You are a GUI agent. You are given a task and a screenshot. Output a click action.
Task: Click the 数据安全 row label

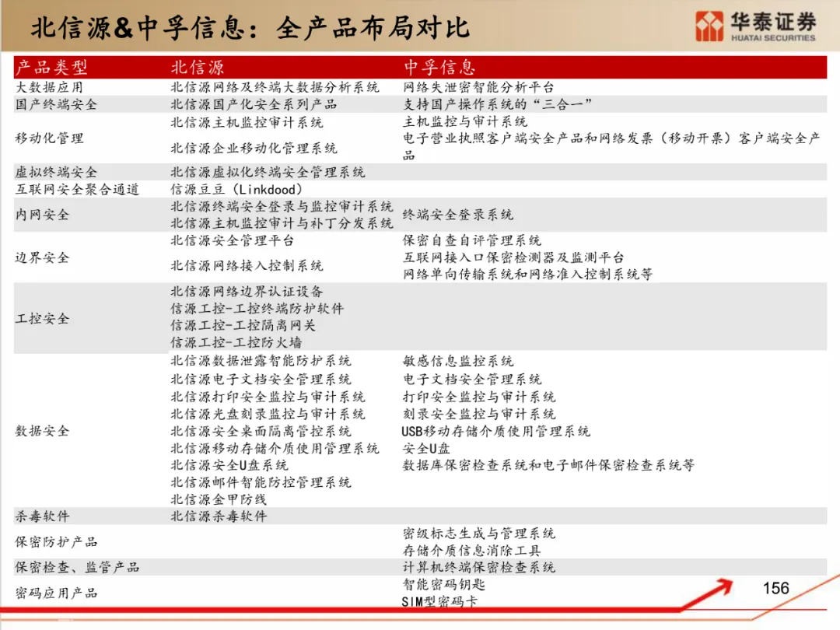click(42, 431)
